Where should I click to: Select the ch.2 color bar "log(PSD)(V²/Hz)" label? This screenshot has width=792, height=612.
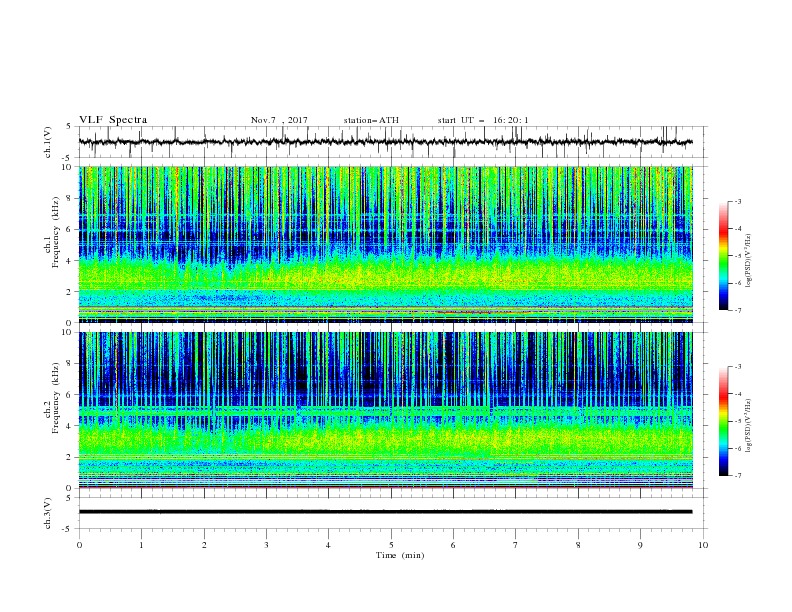tap(748, 425)
